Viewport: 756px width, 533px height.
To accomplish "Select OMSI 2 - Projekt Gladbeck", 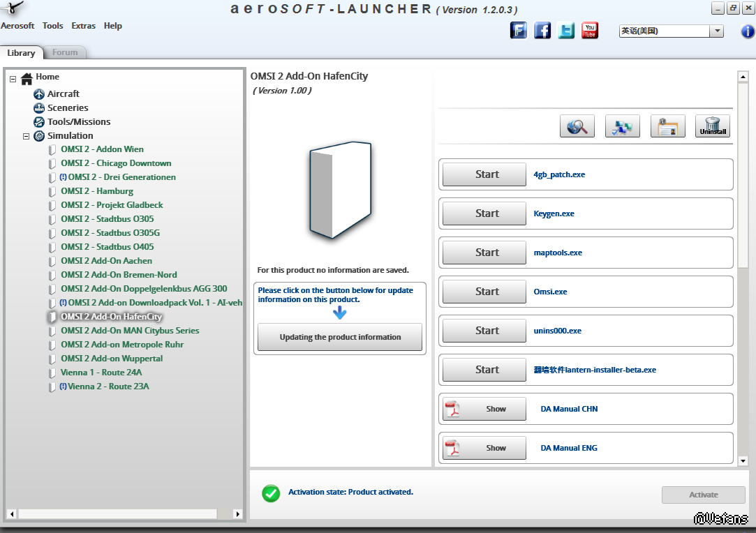I will coord(112,205).
